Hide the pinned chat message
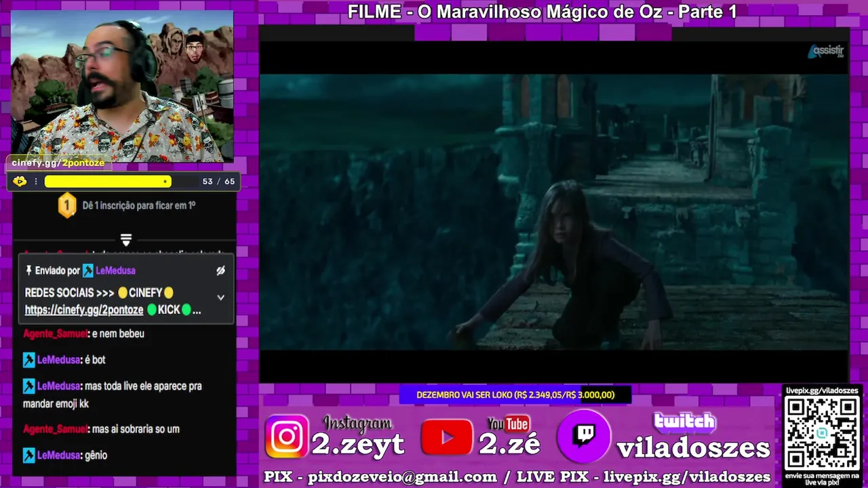This screenshot has width=868, height=488. (220, 270)
